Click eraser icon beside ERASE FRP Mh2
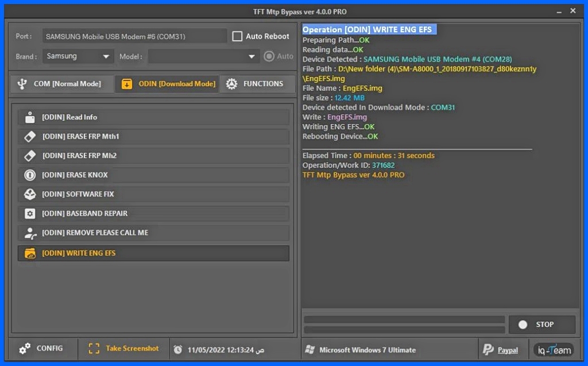 click(x=30, y=155)
